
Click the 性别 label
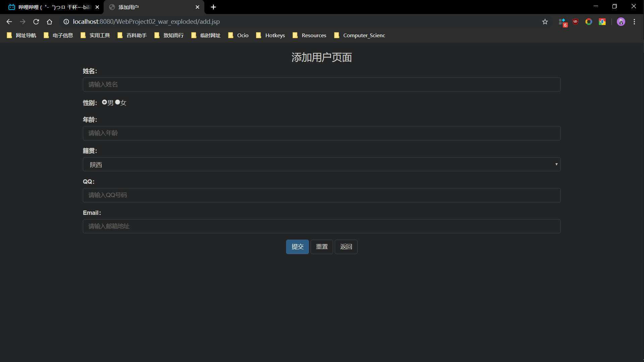click(90, 103)
